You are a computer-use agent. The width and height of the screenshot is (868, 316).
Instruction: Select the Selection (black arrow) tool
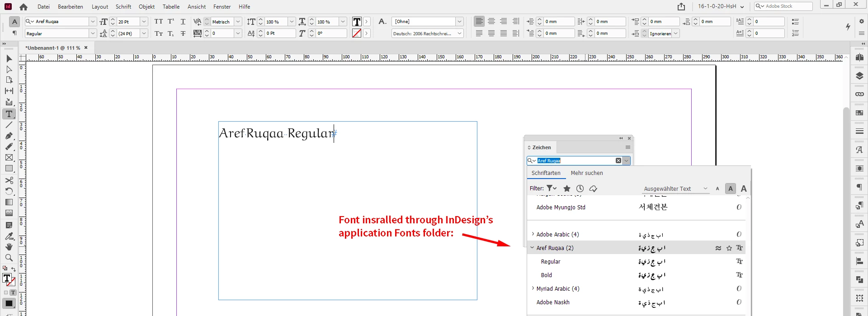point(9,58)
